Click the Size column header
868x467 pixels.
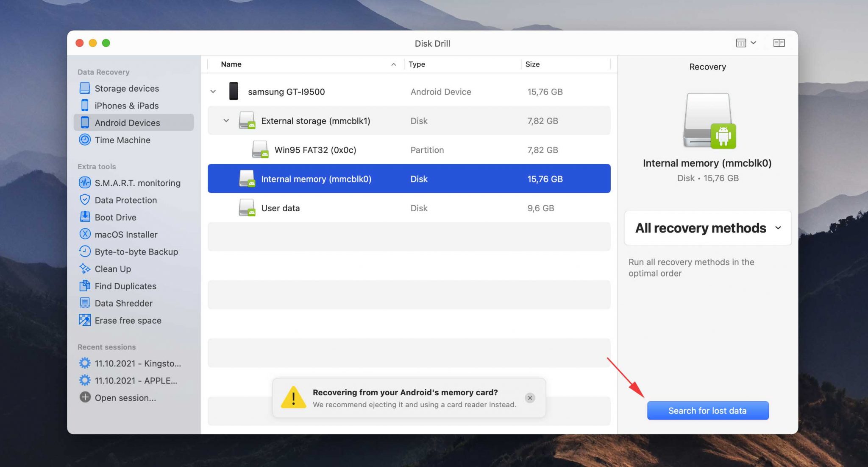[566, 64]
